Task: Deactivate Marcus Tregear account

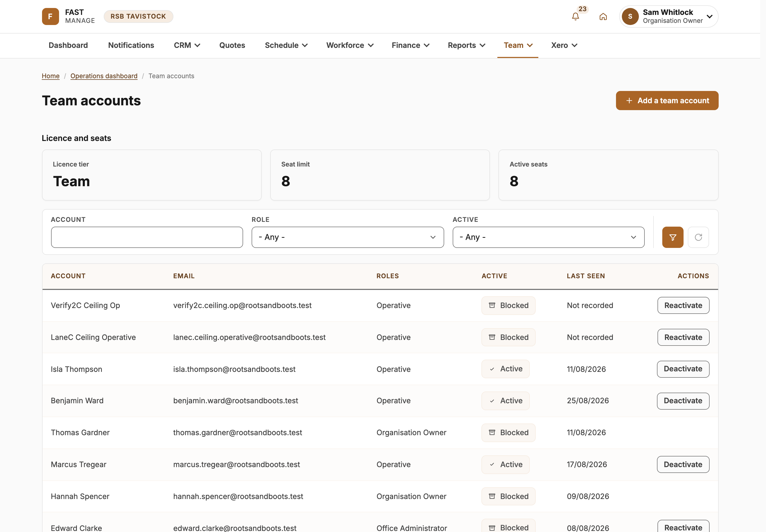Action: [683, 465]
